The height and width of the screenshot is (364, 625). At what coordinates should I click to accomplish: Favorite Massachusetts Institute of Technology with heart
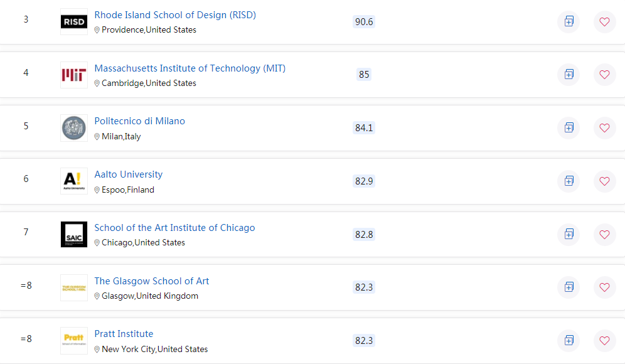click(x=604, y=75)
